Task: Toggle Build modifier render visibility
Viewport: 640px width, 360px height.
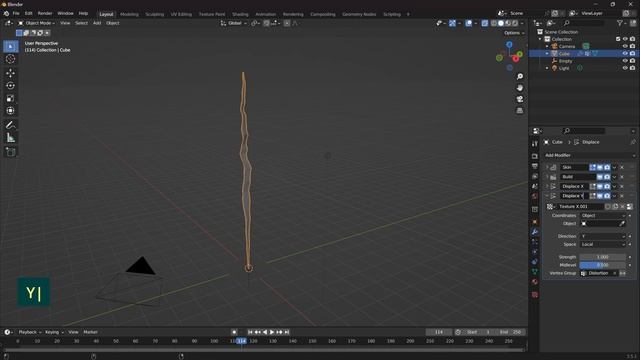Action: (x=607, y=177)
